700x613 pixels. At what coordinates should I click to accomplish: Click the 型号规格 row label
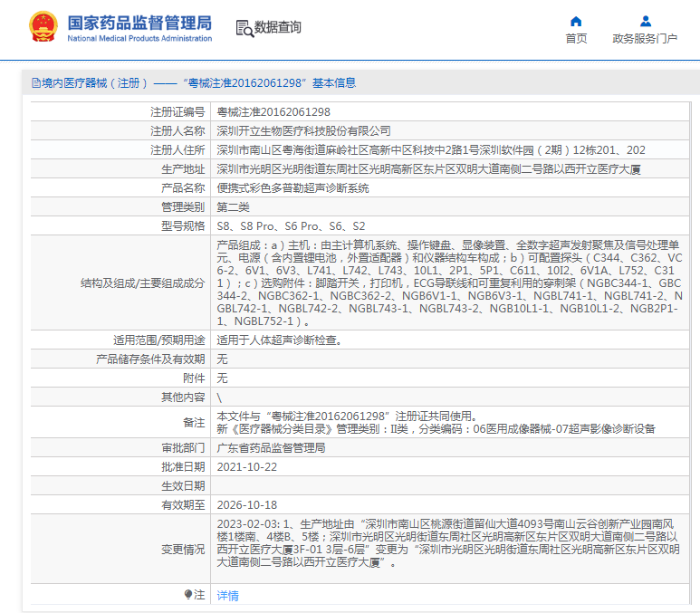183,226
